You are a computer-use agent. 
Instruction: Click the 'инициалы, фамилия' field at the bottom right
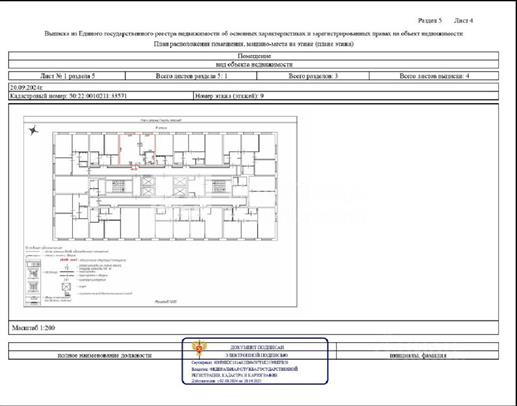[418, 355]
